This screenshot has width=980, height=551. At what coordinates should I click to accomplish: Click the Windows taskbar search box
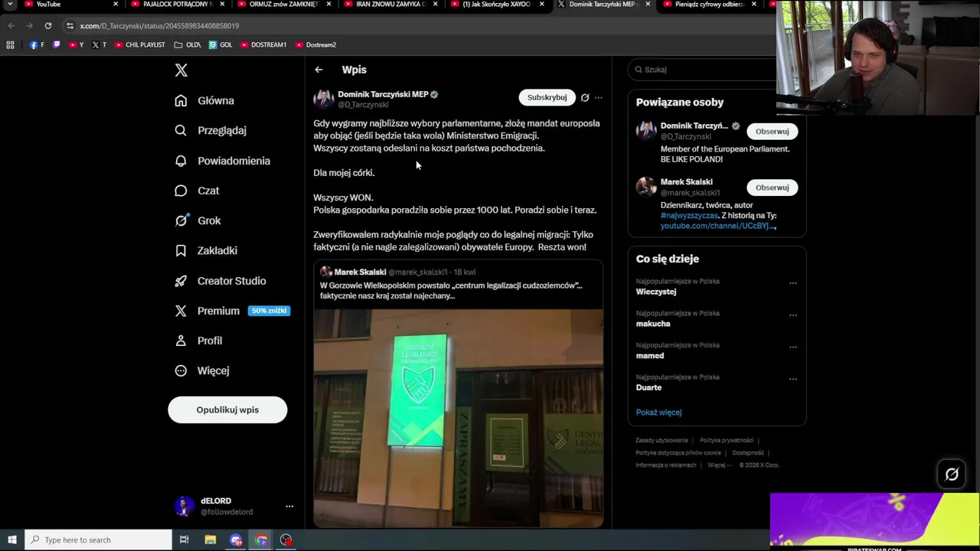98,540
